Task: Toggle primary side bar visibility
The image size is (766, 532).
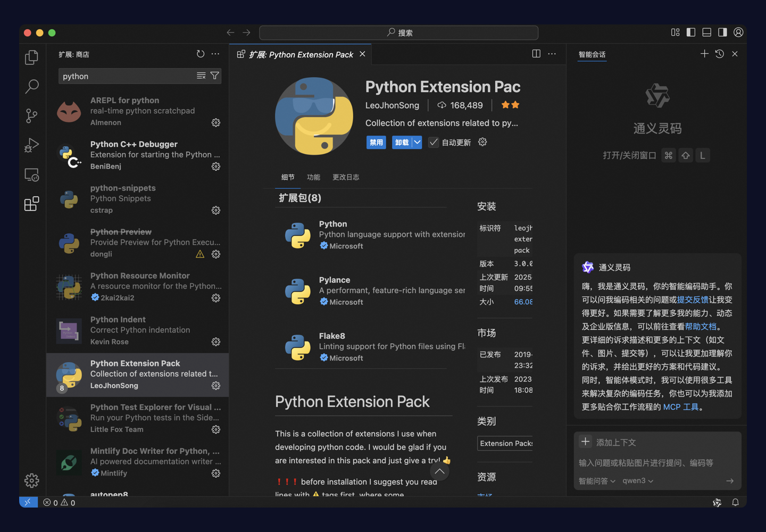Action: coord(691,32)
